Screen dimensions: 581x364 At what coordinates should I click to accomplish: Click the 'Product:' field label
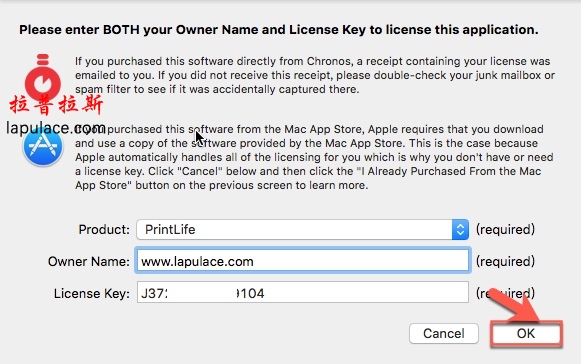click(x=104, y=229)
